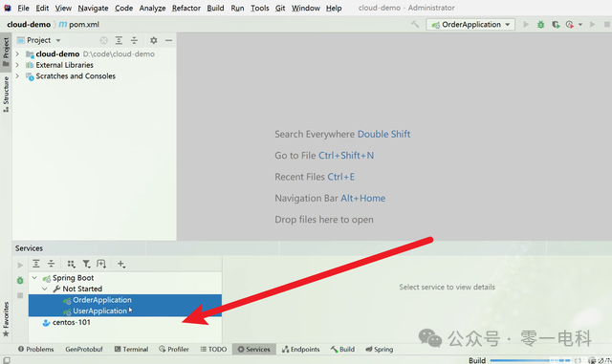612x364 pixels.
Task: Open the Profiler tool window tab
Action: point(174,349)
